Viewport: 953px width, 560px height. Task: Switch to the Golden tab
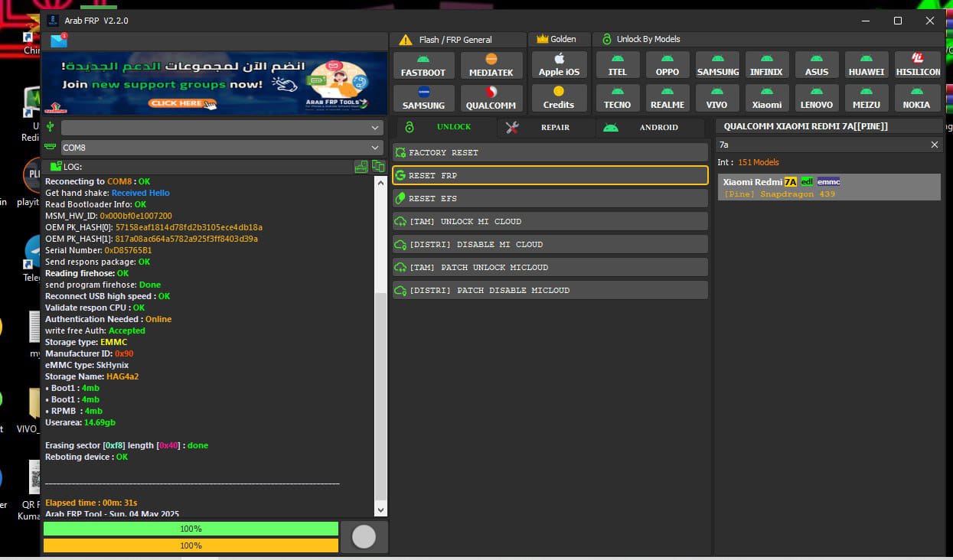point(560,39)
